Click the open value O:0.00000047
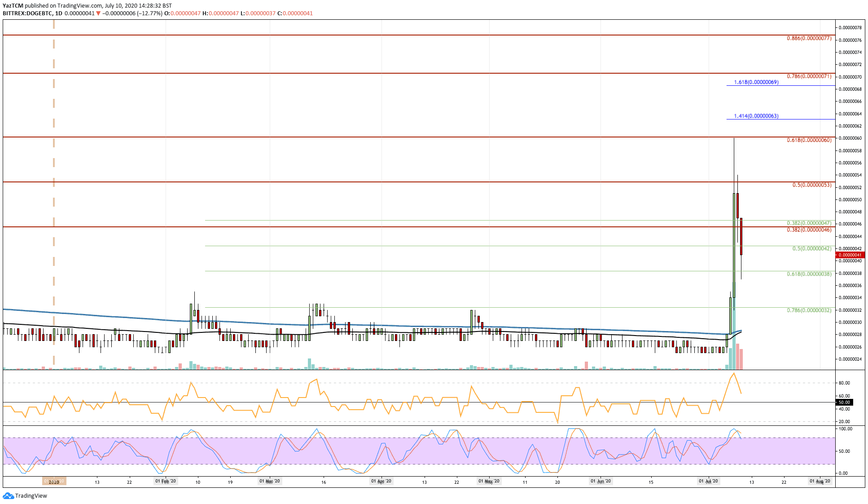868x504 pixels. pyautogui.click(x=183, y=13)
